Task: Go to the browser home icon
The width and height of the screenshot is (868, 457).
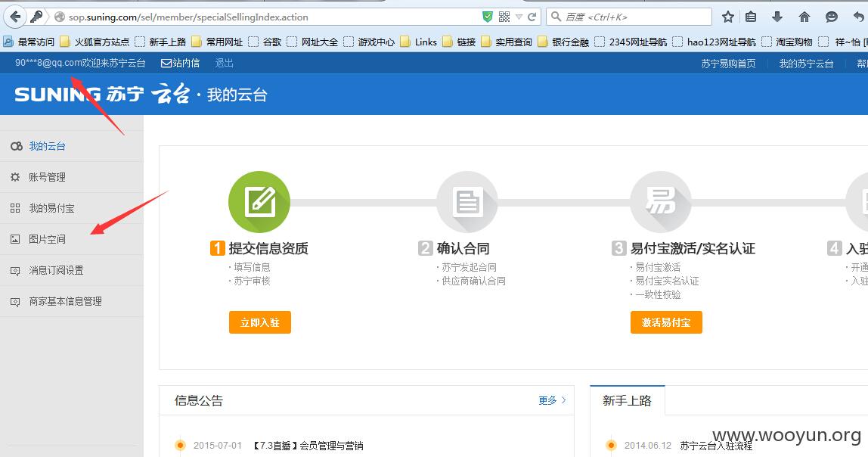Action: (804, 17)
